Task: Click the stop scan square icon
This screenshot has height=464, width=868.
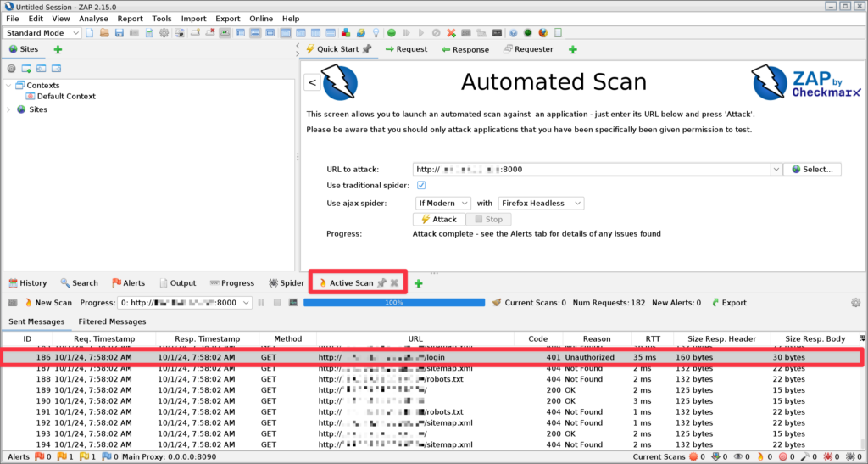Action: point(277,303)
